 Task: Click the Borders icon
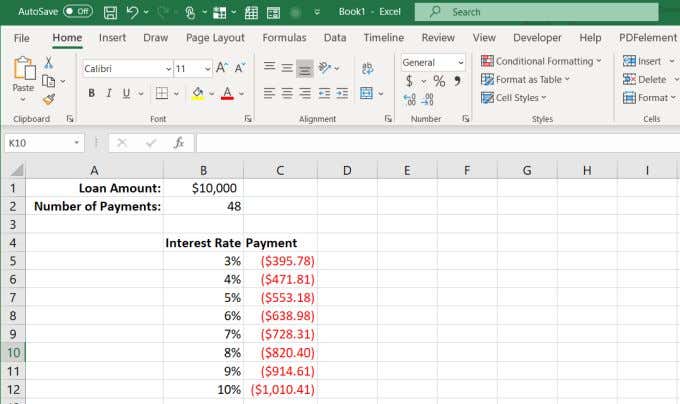162,93
